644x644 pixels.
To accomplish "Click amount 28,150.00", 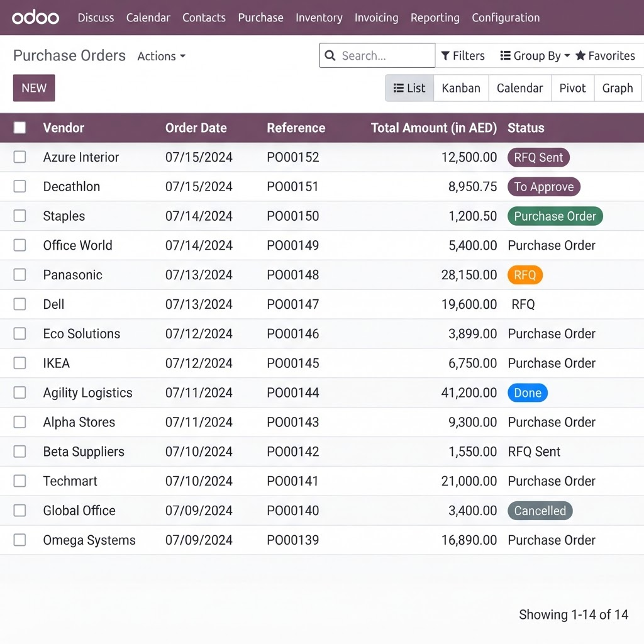I will [469, 275].
